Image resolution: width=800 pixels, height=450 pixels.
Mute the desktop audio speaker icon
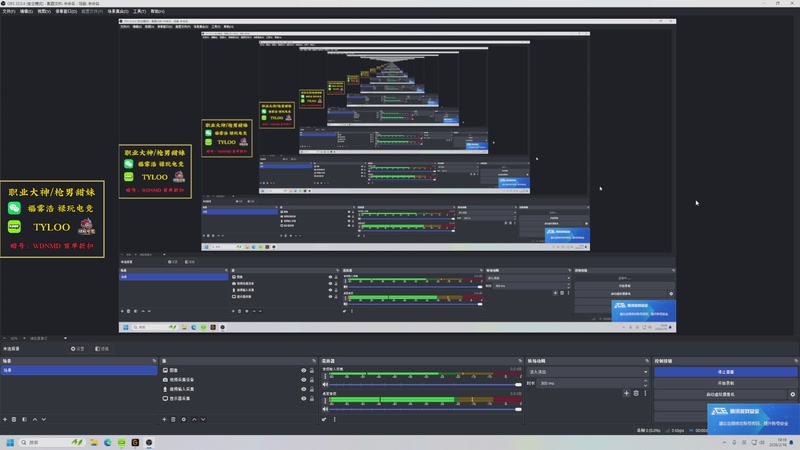tap(326, 409)
